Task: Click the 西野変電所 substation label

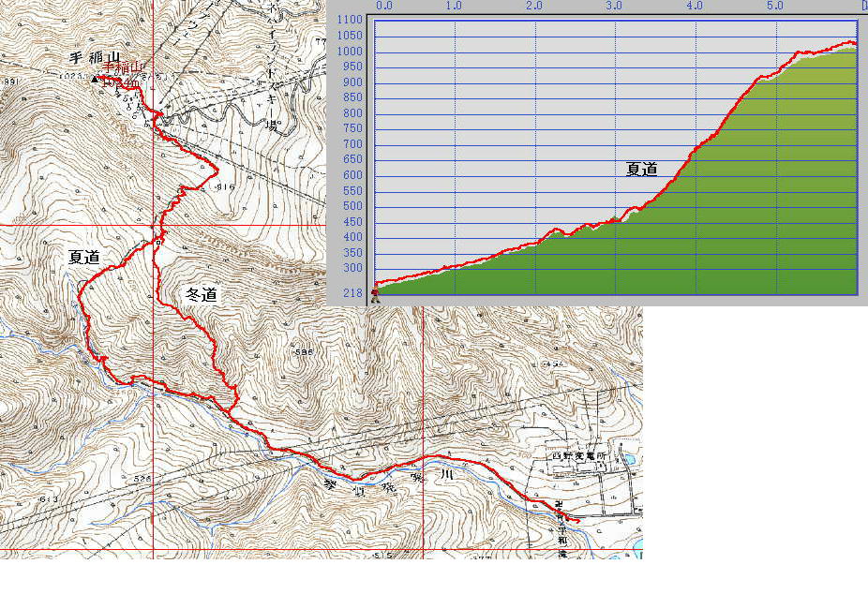Action: (x=578, y=456)
